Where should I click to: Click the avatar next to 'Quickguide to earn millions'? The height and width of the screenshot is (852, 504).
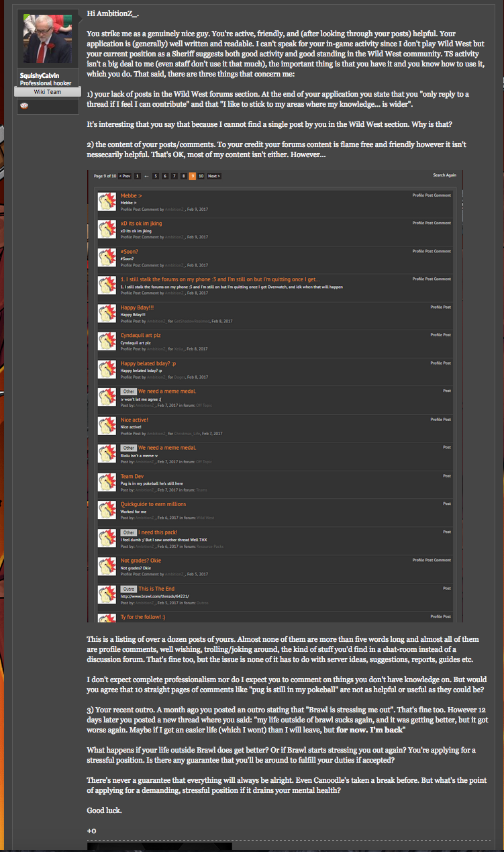pos(107,510)
